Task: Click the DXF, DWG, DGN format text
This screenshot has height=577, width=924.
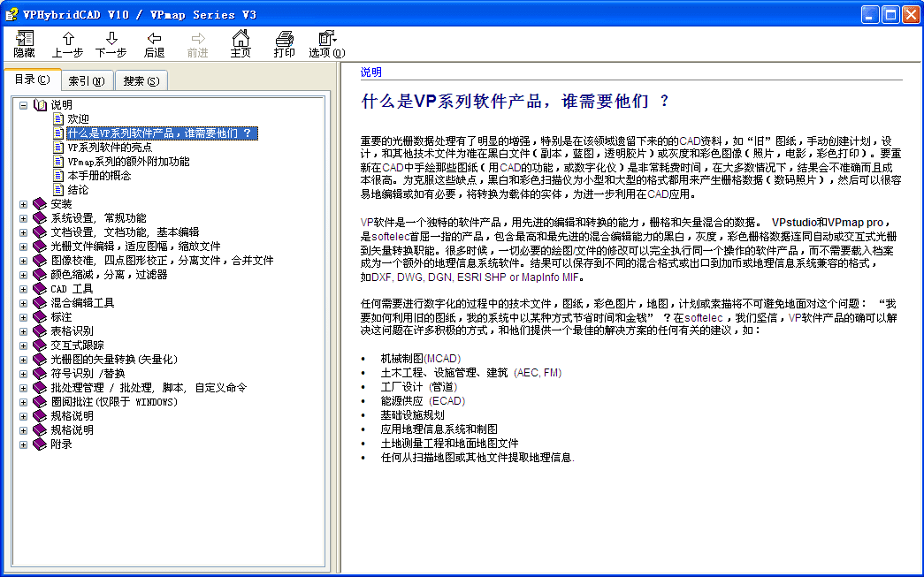Action: (x=412, y=277)
